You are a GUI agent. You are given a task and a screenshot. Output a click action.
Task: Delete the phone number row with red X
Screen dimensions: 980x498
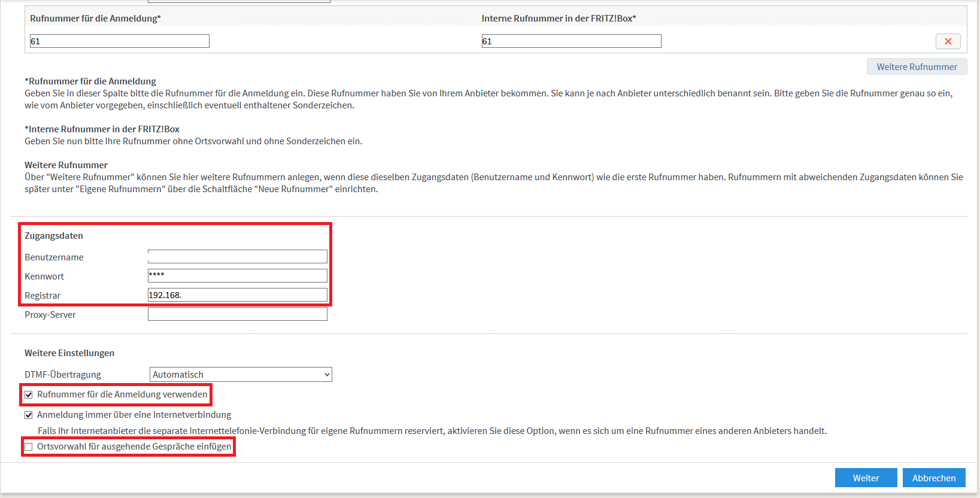[948, 41]
